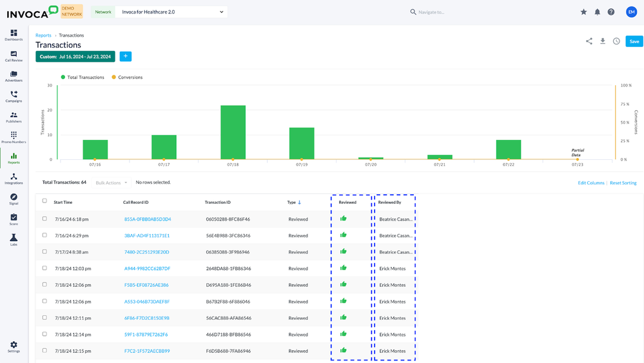Screen dimensions: 644x363
Task: Open Promo Numbers section
Action: click(14, 137)
